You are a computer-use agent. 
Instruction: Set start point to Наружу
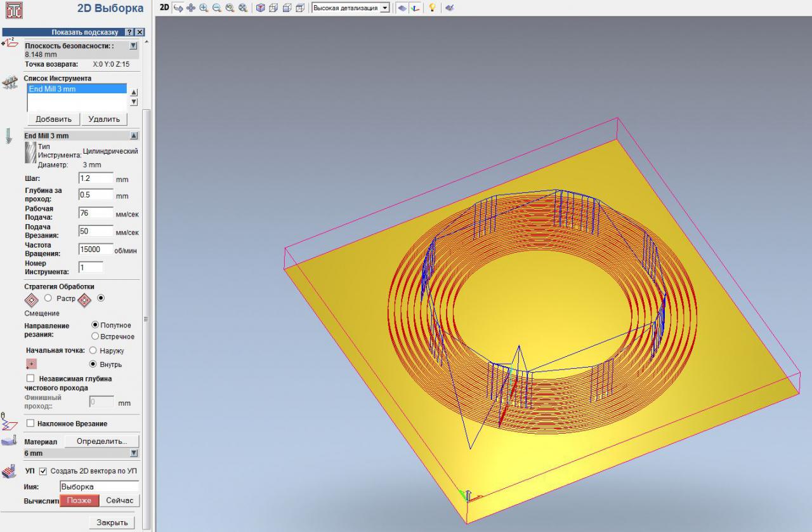(x=93, y=350)
